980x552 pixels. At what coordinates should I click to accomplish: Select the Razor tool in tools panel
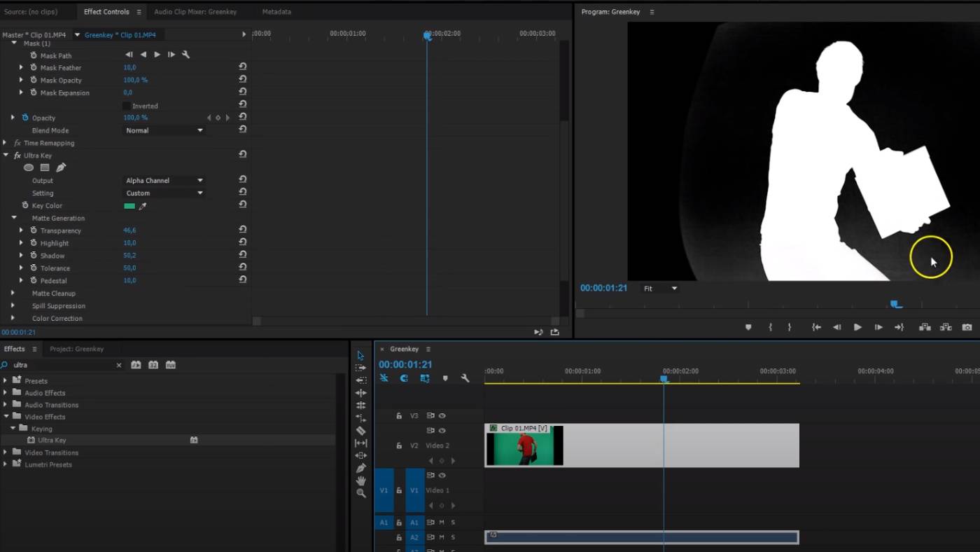pyautogui.click(x=360, y=431)
